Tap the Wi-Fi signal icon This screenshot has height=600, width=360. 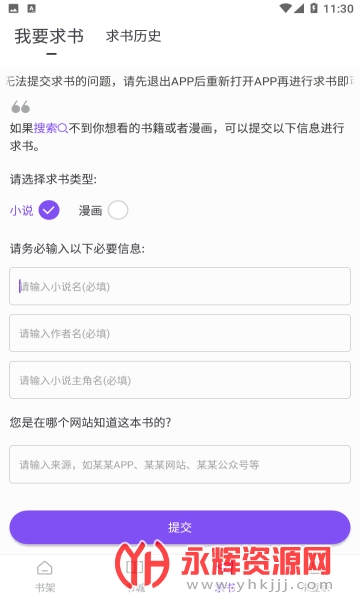coord(285,8)
